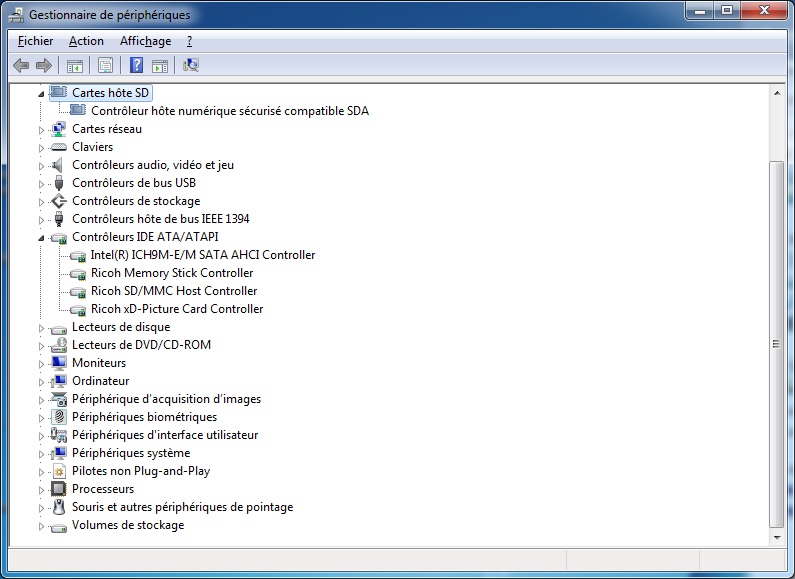Open Properties via the toolbar icon
Image resolution: width=795 pixels, height=579 pixels.
pos(104,66)
